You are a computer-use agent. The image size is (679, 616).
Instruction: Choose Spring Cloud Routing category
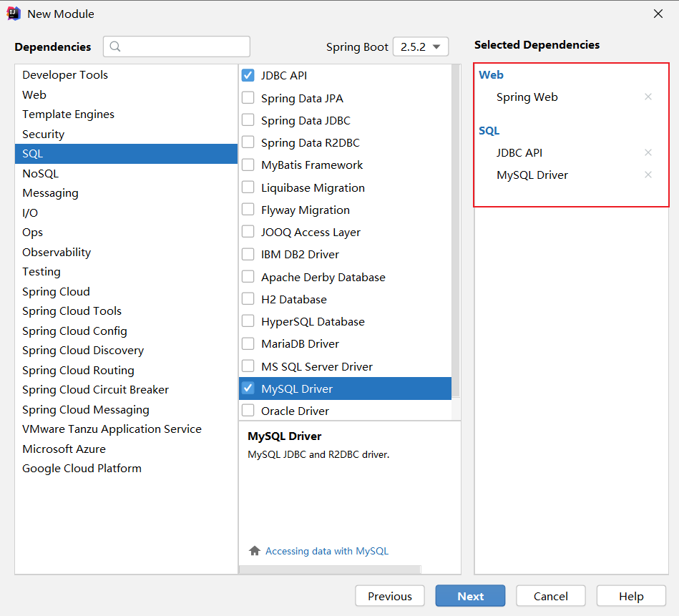(126, 371)
